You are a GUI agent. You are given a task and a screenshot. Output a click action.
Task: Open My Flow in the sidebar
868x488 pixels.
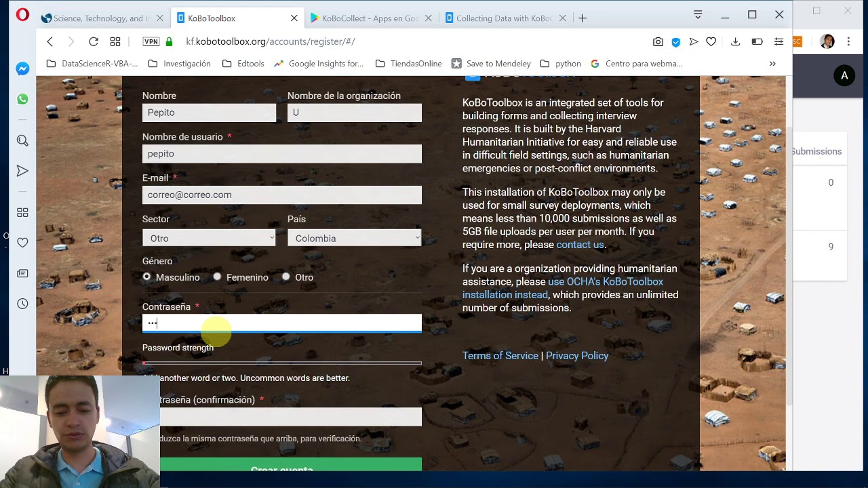[x=22, y=171]
